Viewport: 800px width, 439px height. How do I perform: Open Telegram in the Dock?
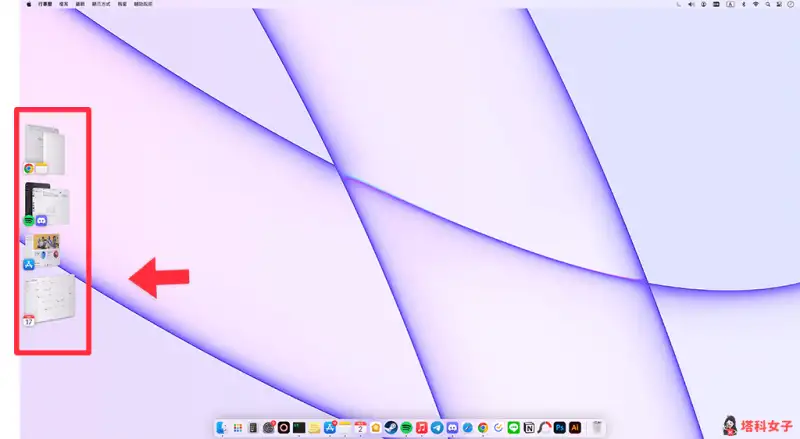pyautogui.click(x=437, y=427)
